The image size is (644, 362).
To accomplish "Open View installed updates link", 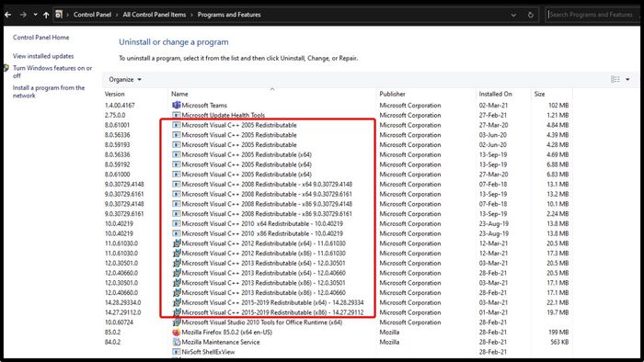I will 43,56.
